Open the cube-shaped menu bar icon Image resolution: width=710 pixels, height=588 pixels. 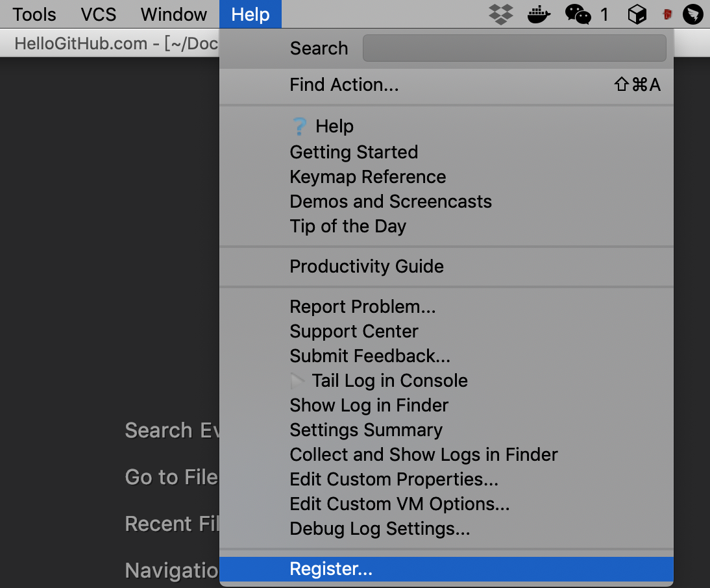point(637,14)
